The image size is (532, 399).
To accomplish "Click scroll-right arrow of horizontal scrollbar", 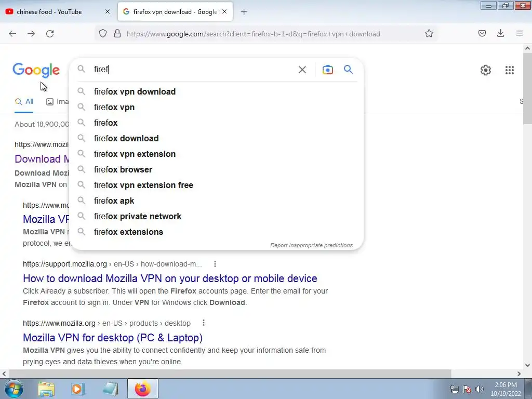I will [519, 374].
